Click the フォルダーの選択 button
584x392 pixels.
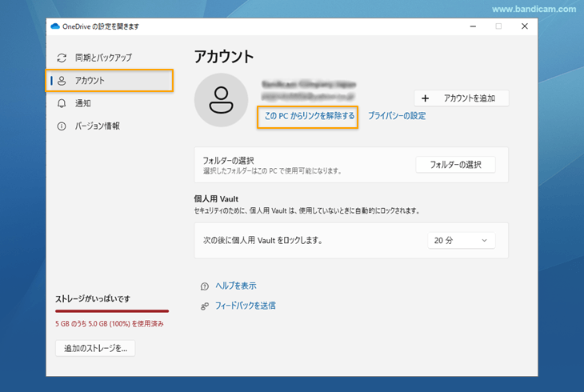tap(455, 165)
